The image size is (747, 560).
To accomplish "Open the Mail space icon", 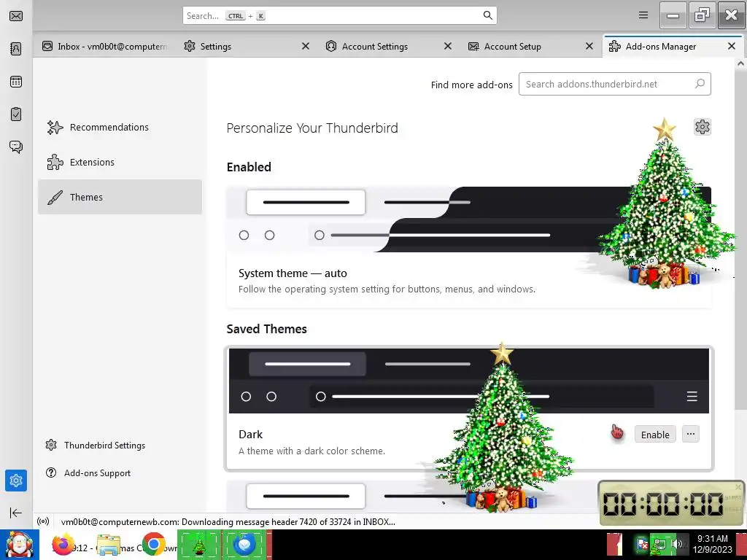I will click(x=16, y=16).
